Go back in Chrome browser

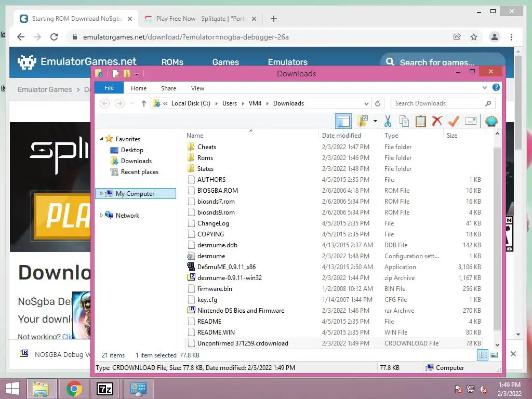21,37
